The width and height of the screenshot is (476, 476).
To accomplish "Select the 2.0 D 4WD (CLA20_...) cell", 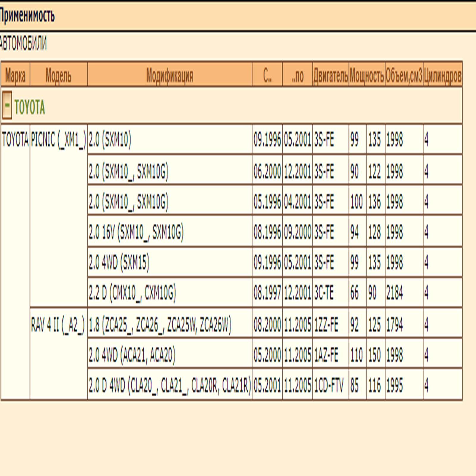I will coord(170,385).
